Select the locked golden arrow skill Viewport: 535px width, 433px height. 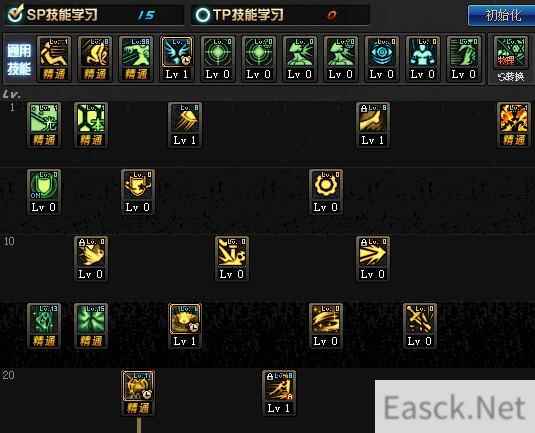tap(373, 259)
